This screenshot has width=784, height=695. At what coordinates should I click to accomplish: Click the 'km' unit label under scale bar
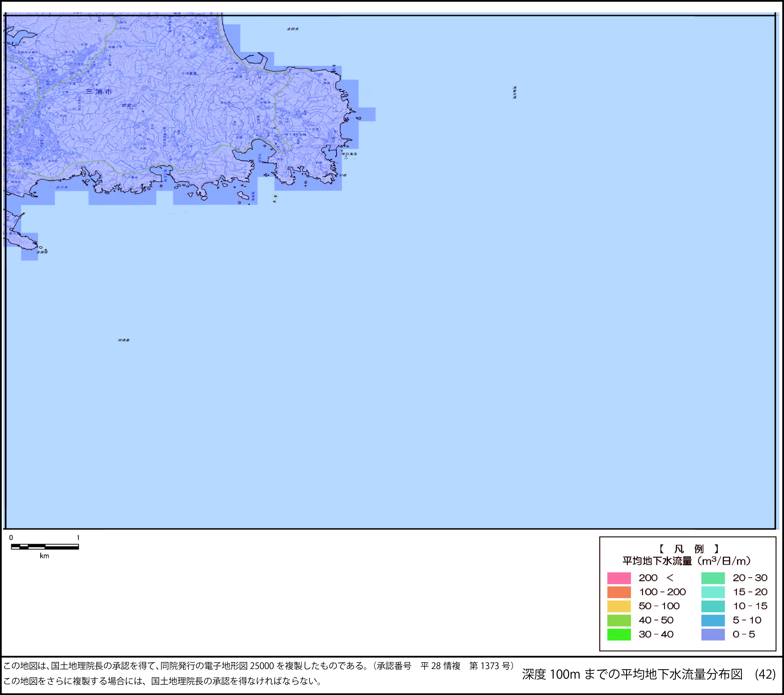tap(44, 556)
